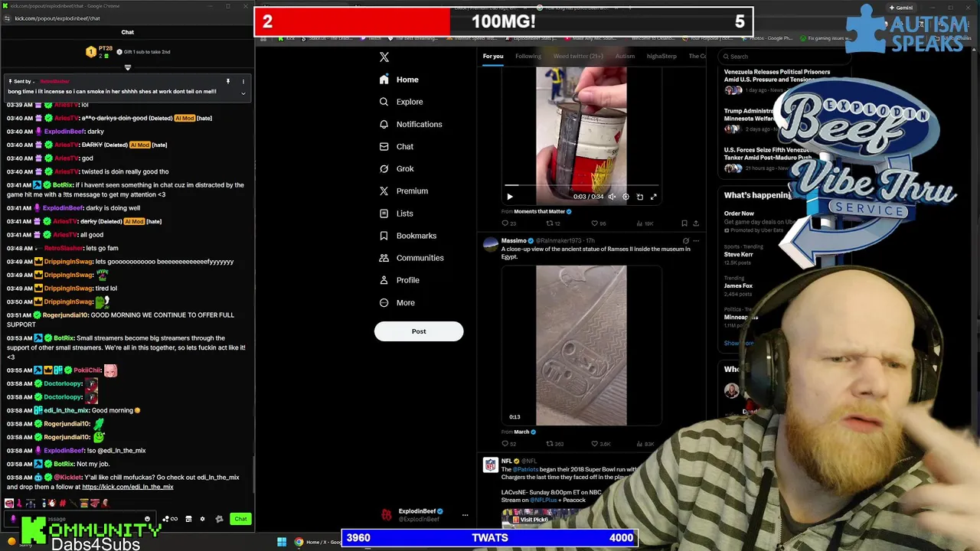This screenshot has height=551, width=980.
Task: Open Home in the X sidebar
Action: [x=399, y=80]
